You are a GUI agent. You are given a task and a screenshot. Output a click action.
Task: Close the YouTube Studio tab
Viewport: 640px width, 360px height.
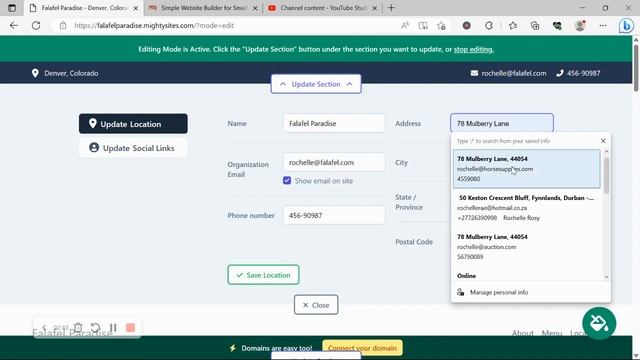pyautogui.click(x=374, y=8)
